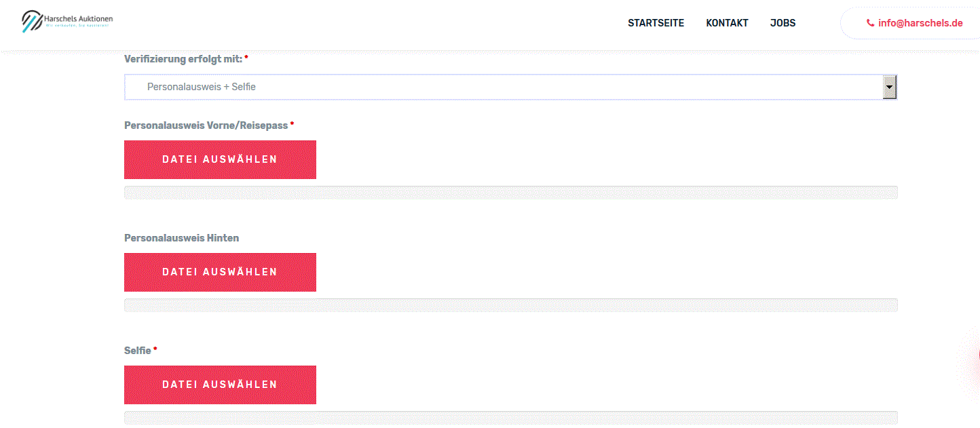The image size is (980, 428).
Task: Click the progress bar under Personalausweis Hinten upload
Action: pyautogui.click(x=510, y=305)
